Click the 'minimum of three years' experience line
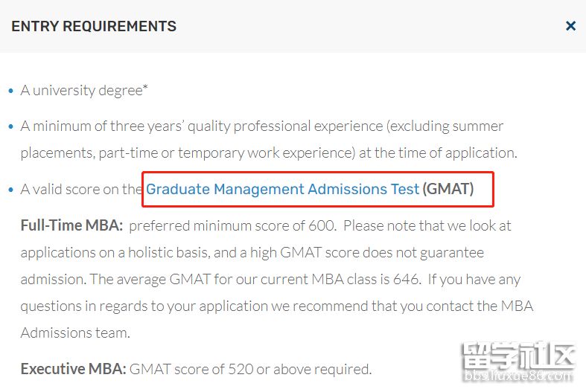Viewport: 586px width, 392px height. tap(261, 126)
